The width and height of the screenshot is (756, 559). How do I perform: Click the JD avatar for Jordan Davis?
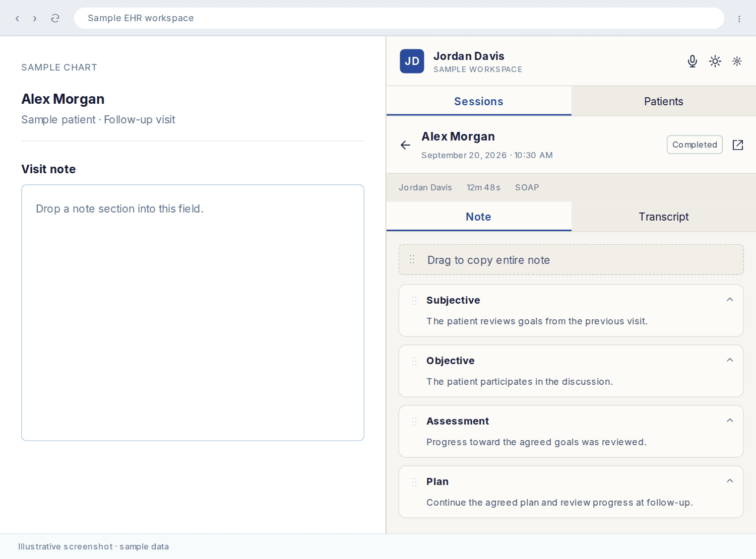coord(412,61)
